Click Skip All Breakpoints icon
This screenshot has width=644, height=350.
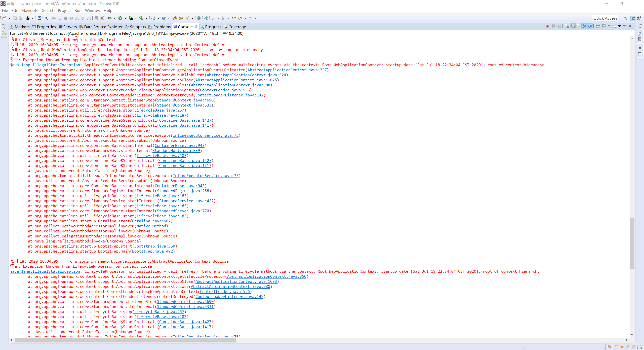click(x=46, y=18)
